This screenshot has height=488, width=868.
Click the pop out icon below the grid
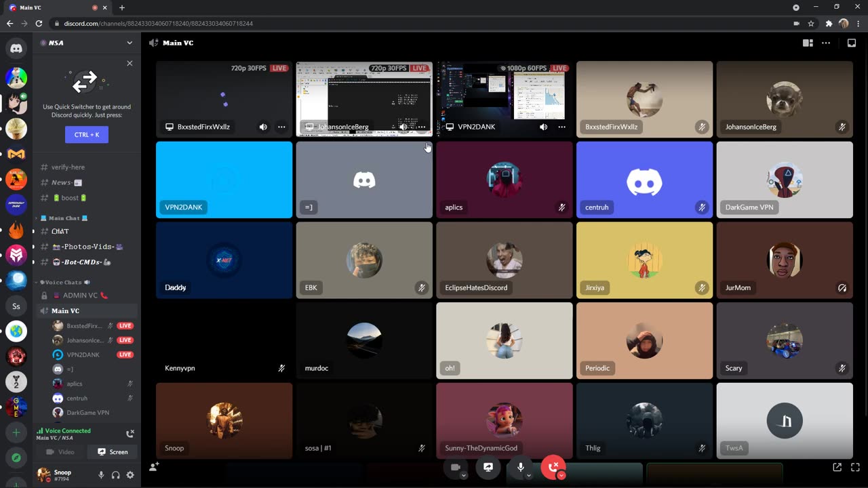[x=837, y=467]
